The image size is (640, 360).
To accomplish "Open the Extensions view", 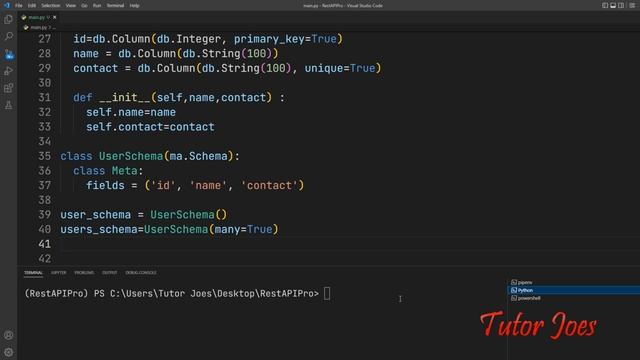I will [8, 88].
